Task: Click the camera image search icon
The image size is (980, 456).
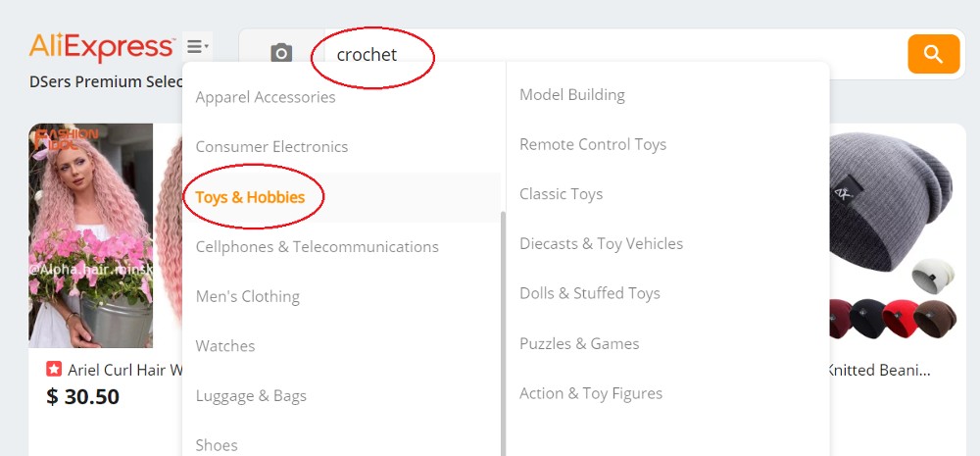Action: 281,53
